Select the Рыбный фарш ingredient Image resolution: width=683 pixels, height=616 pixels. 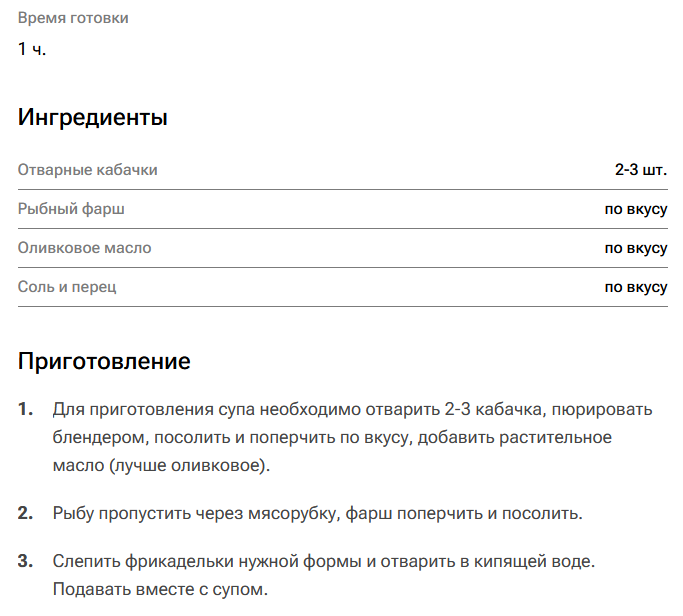coord(71,209)
